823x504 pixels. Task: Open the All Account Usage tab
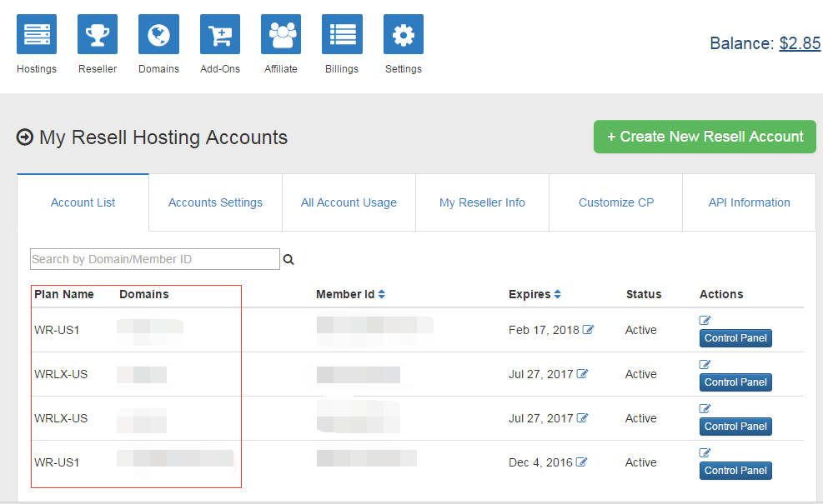coord(349,202)
